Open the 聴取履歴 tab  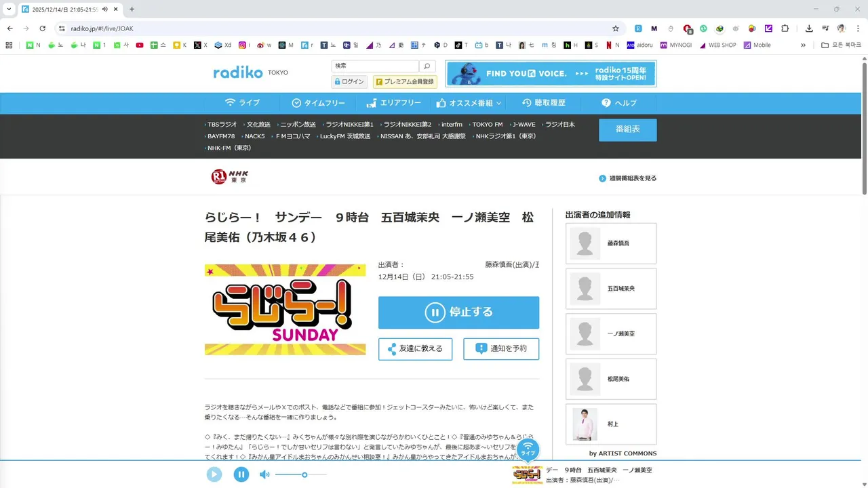[543, 103]
